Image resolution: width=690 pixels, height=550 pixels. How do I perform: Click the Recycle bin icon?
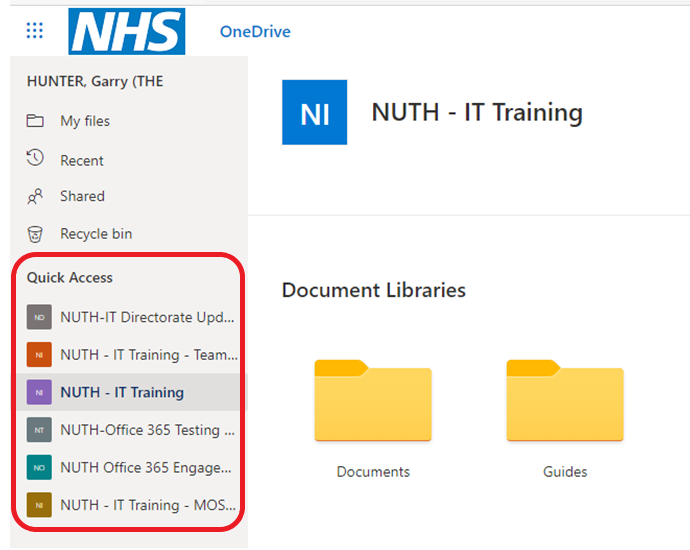tap(35, 234)
